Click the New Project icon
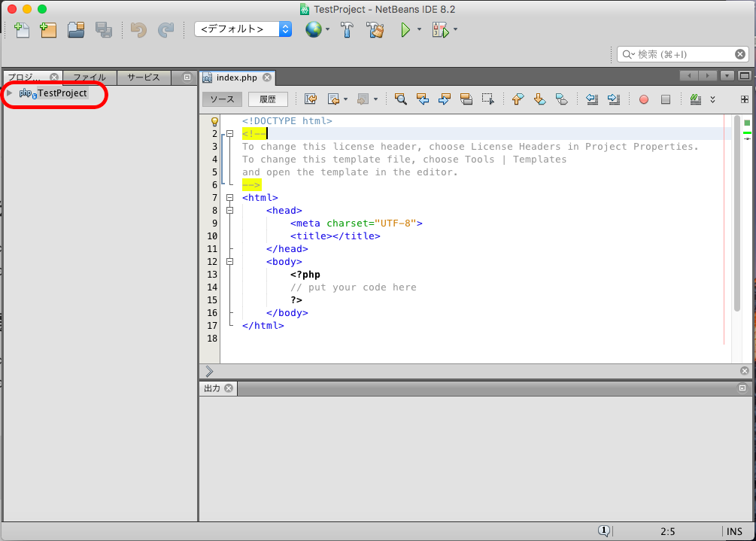The height and width of the screenshot is (541, 756). (48, 30)
